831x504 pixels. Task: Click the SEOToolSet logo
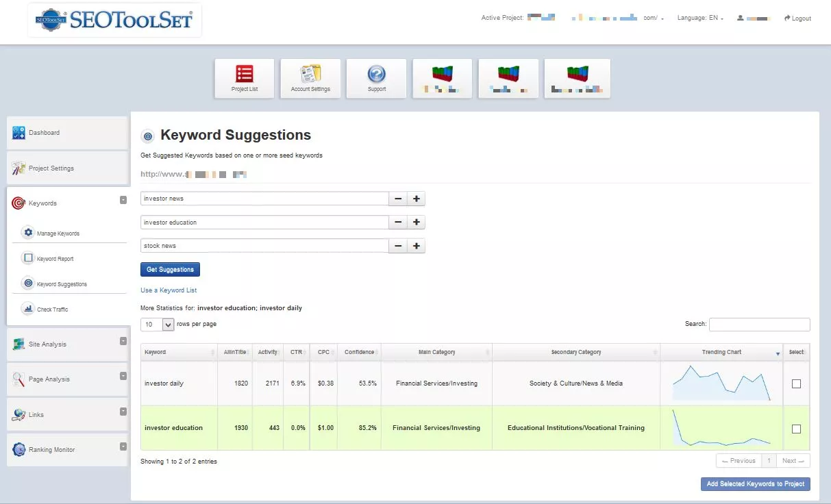(114, 21)
